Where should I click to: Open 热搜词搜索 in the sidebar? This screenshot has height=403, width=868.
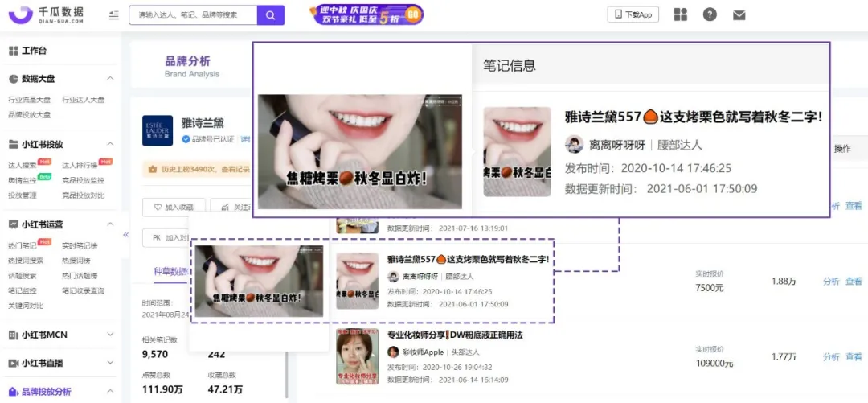coord(26,261)
